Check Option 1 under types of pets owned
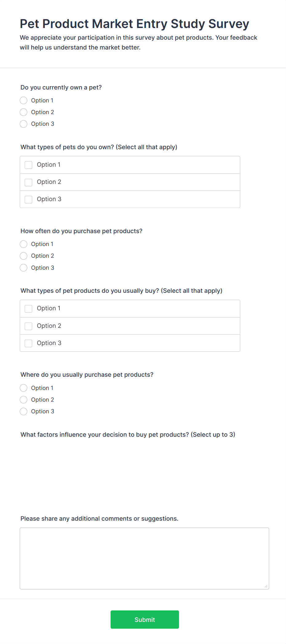The height and width of the screenshot is (644, 286). tap(29, 165)
